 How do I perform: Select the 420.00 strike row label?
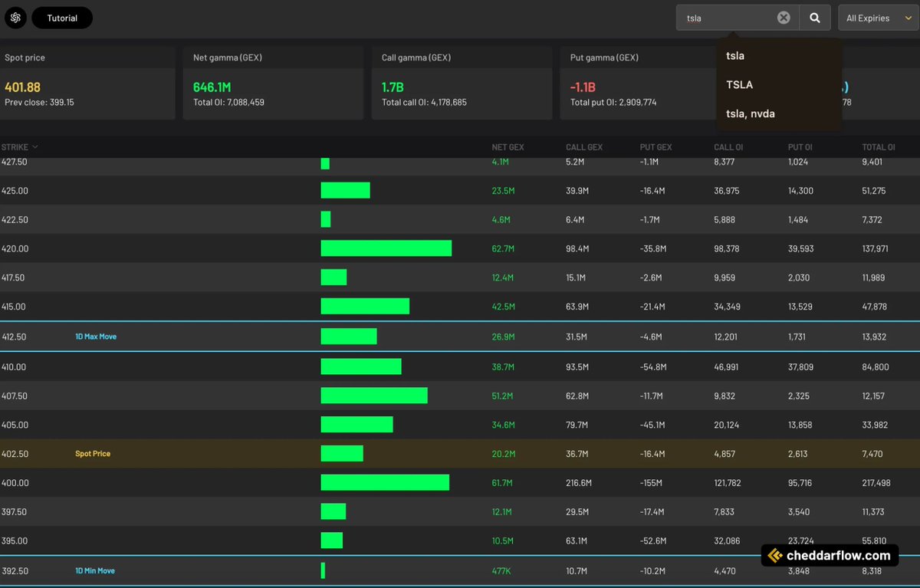tap(15, 249)
